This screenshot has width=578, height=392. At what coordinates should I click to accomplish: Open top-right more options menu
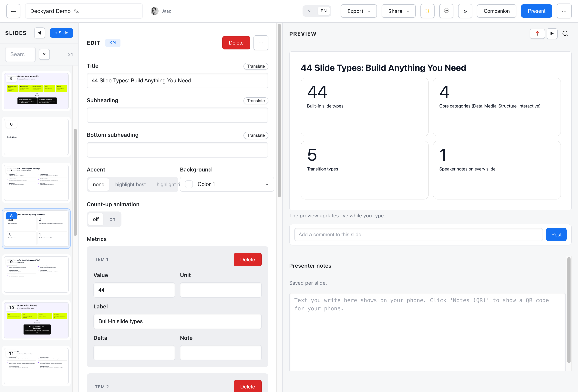click(x=564, y=11)
